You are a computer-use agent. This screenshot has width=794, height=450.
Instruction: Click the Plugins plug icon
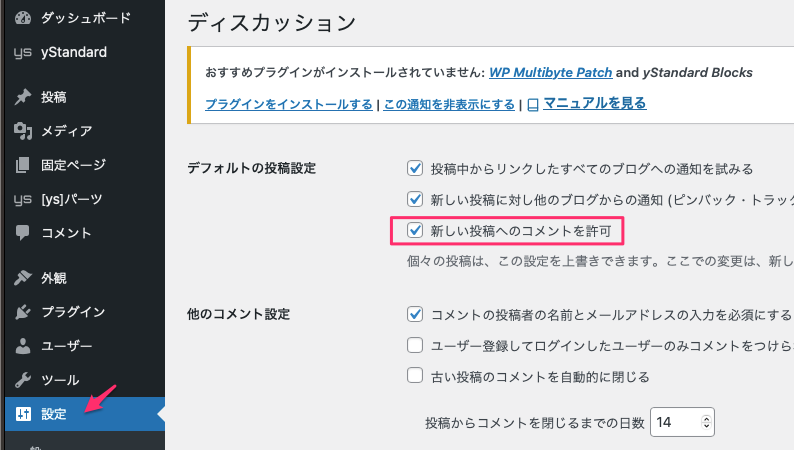(x=23, y=312)
